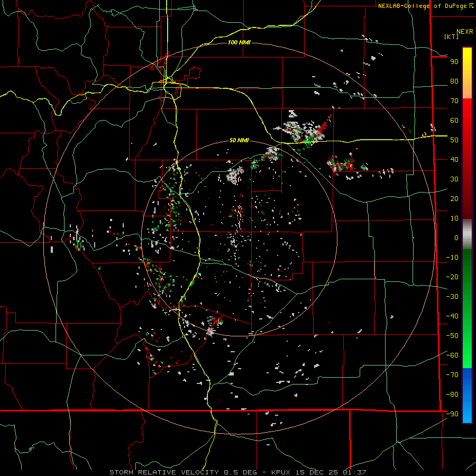Click the 01:37 timestamp in the caption
Screen dimensions: 476x476
tap(354, 472)
